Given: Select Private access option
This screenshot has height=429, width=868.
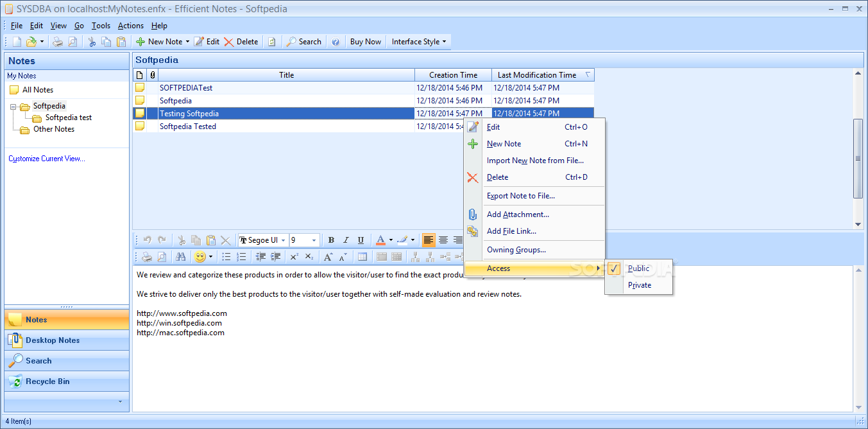Looking at the screenshot, I should point(638,285).
